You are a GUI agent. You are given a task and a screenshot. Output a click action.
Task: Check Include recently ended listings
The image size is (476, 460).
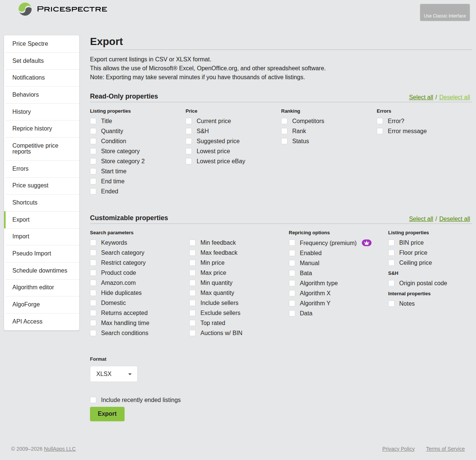93,400
